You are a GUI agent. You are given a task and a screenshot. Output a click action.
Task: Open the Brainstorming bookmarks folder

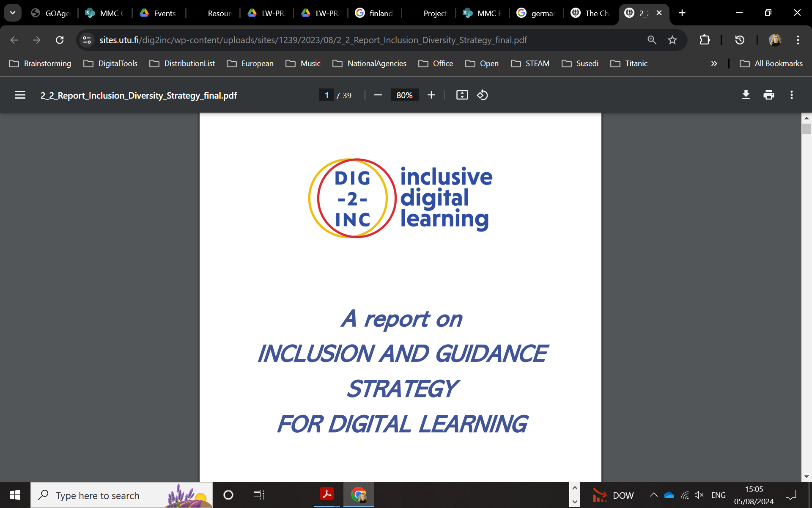pos(40,63)
